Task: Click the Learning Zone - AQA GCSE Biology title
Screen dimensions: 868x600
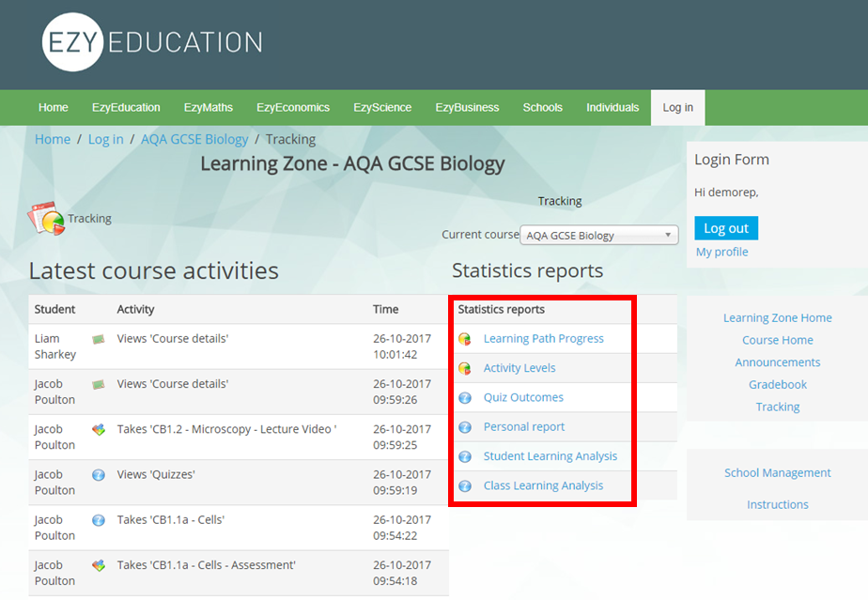Action: (x=352, y=163)
